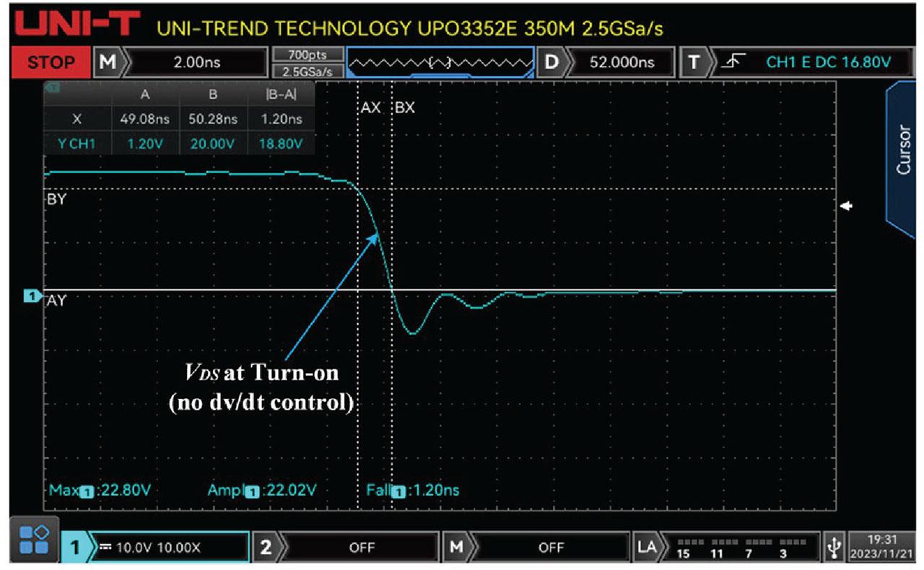
Task: Open CH1 E DC 16.80V trigger settings
Action: (x=829, y=63)
